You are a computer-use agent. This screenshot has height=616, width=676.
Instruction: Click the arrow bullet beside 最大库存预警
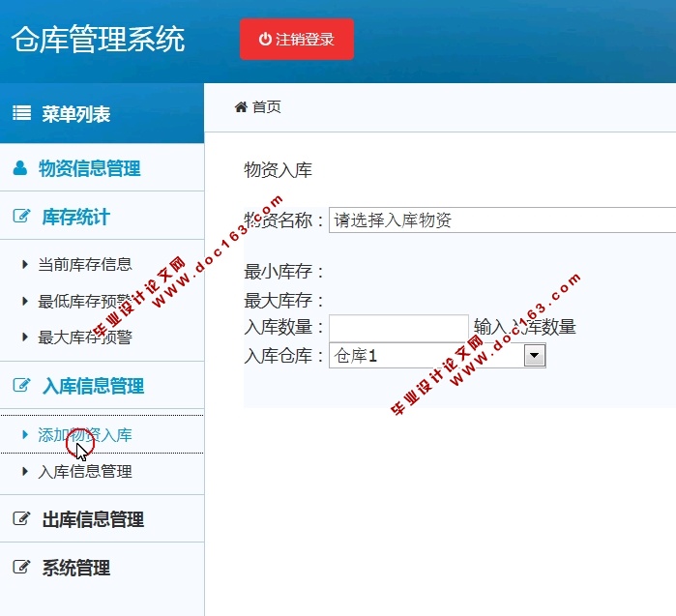pyautogui.click(x=25, y=337)
